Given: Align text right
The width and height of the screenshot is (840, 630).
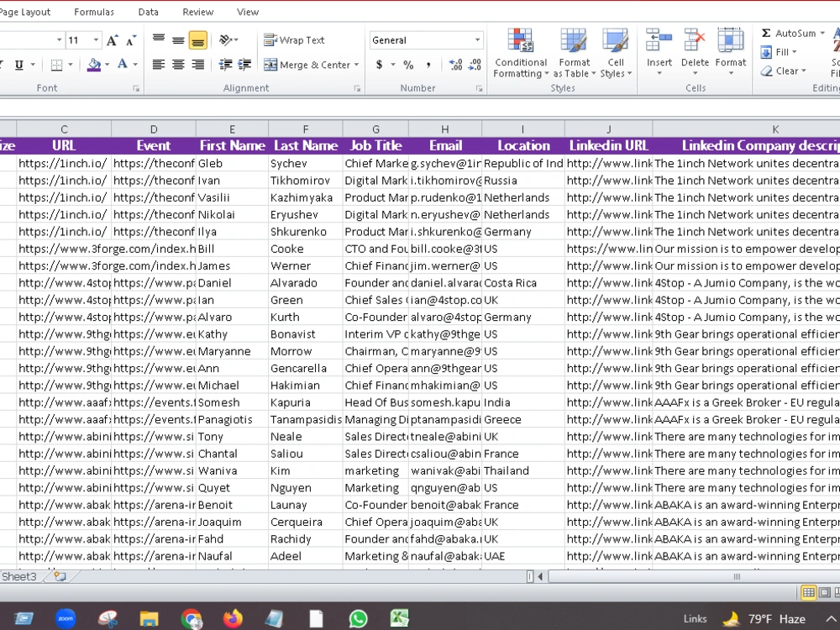Looking at the screenshot, I should click(197, 65).
